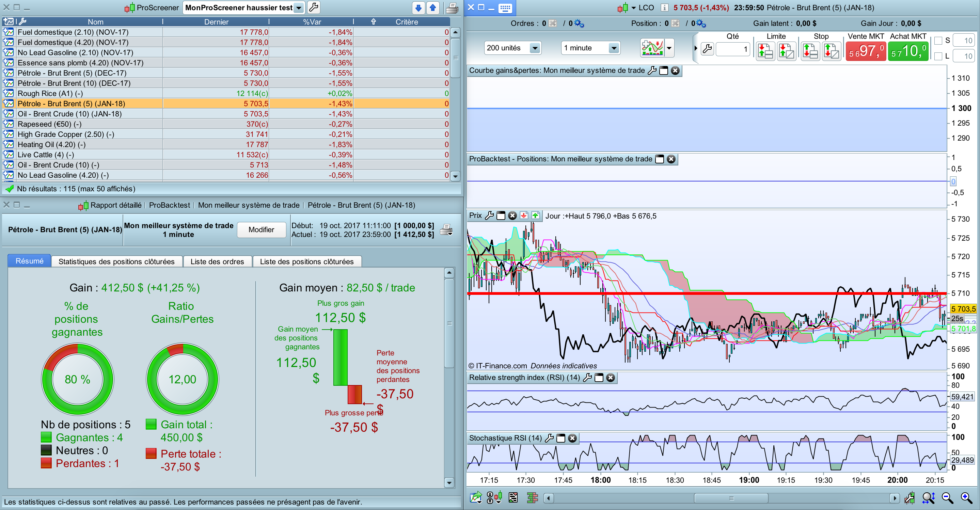The height and width of the screenshot is (510, 980).
Task: Open the MonProScreener haussier test dropdown
Action: point(299,7)
